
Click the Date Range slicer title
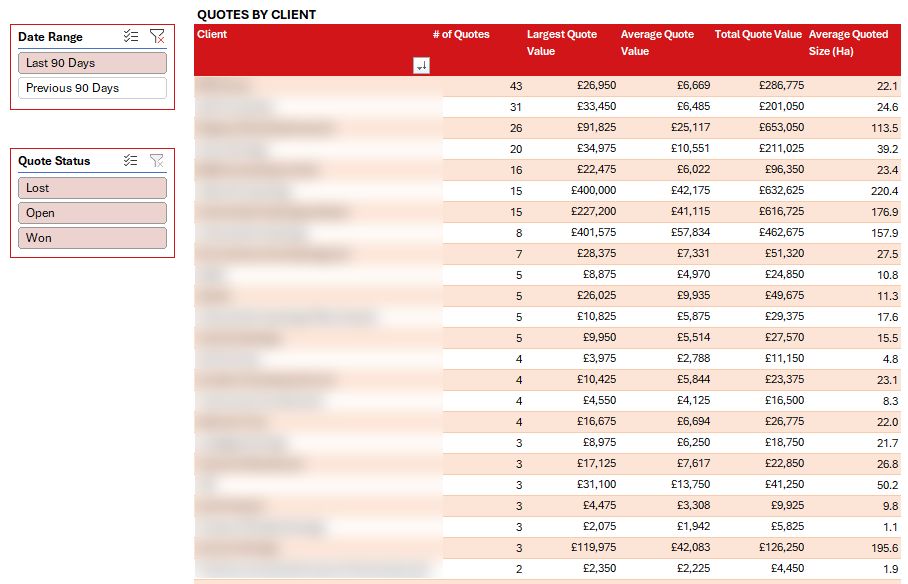[50, 36]
